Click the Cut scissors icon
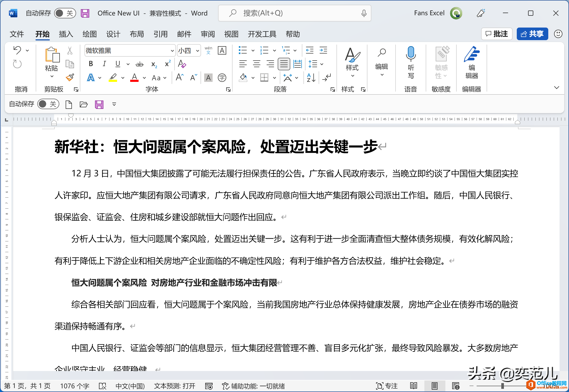The height and width of the screenshot is (392, 569). pyautogui.click(x=70, y=50)
